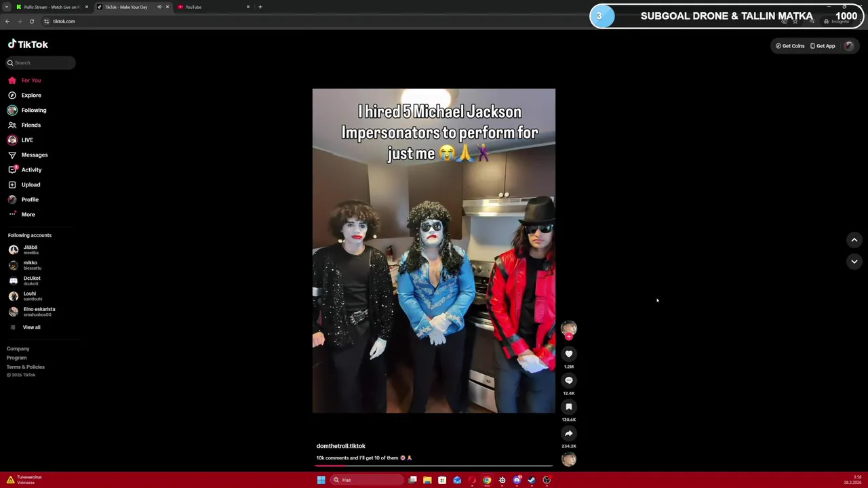Open Opera browser from taskbar

pos(472,480)
